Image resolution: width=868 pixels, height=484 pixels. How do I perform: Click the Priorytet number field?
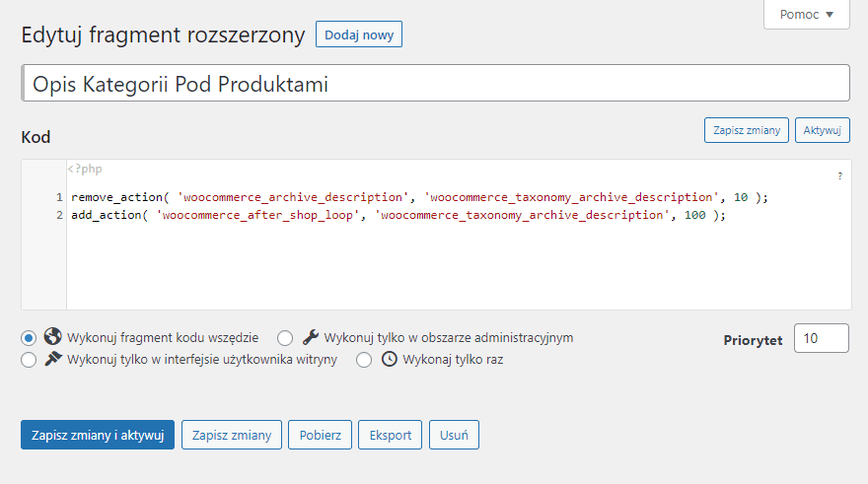[x=822, y=338]
